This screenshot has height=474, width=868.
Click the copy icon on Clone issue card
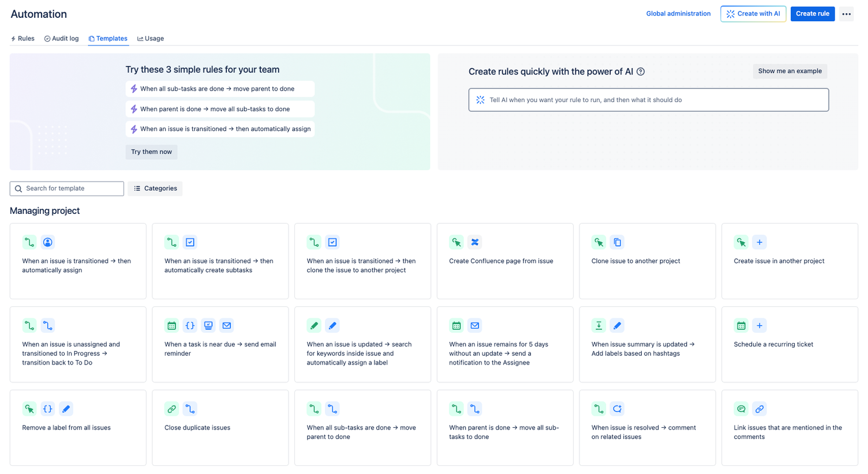click(x=617, y=242)
